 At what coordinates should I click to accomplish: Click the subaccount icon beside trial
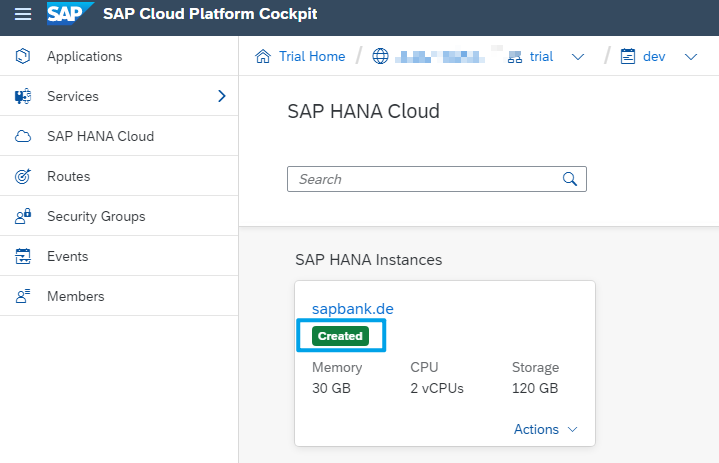pos(515,57)
